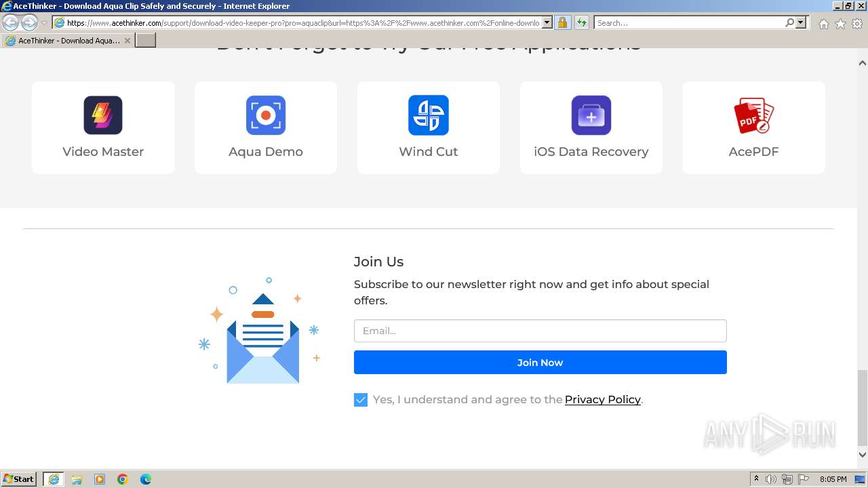Click into the browser Search box
Viewport: 868px width, 488px height.
point(689,23)
